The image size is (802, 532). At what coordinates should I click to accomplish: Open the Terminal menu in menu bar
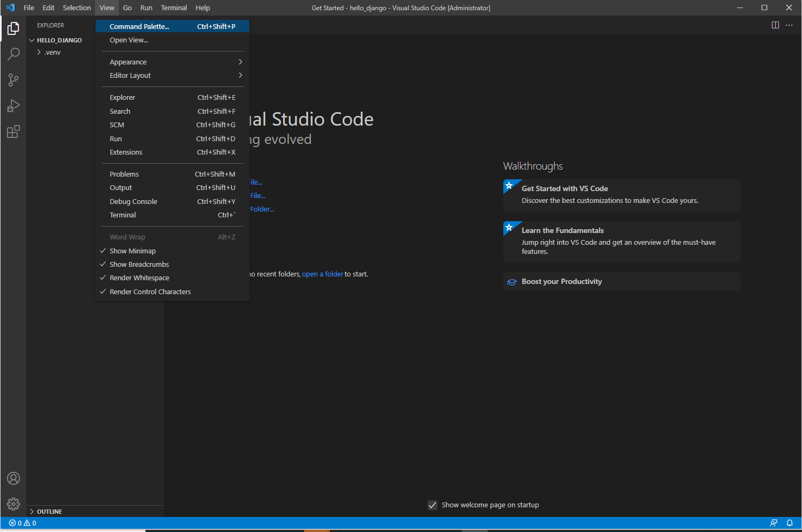174,8
